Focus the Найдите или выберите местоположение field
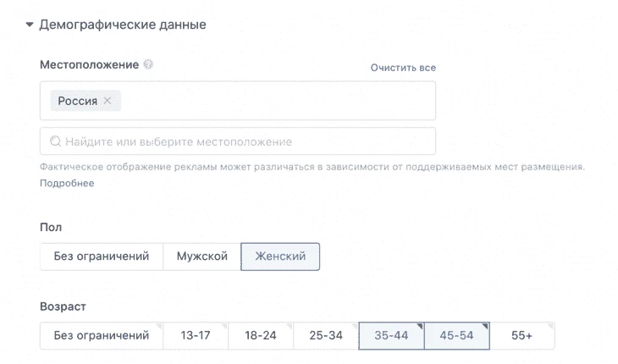 238,141
